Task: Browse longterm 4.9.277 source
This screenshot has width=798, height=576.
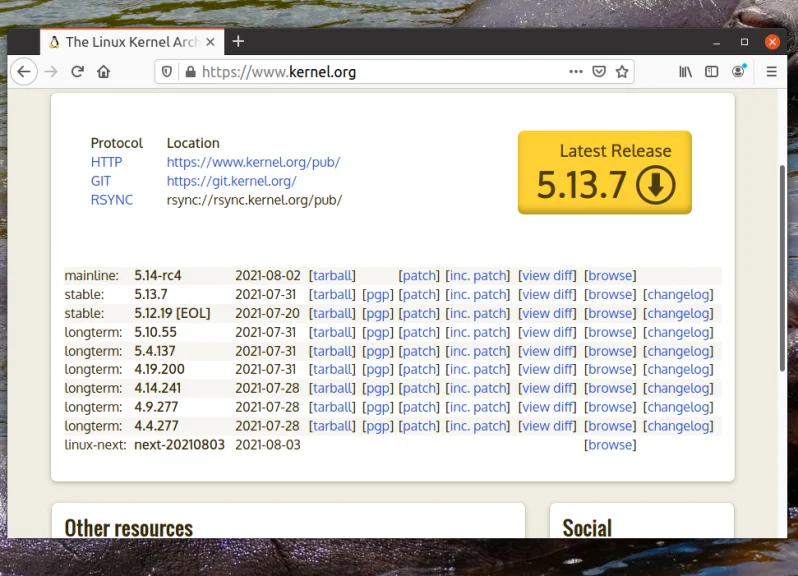Action: [610, 407]
